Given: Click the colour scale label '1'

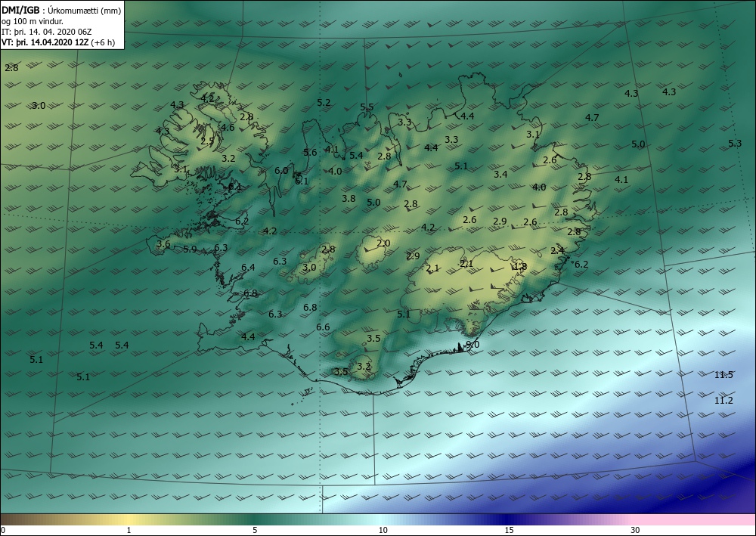Looking at the screenshot, I should click(129, 530).
